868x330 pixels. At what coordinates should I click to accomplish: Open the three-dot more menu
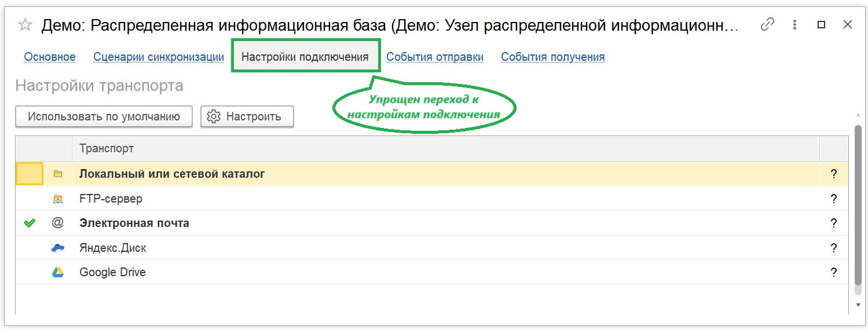[x=794, y=24]
